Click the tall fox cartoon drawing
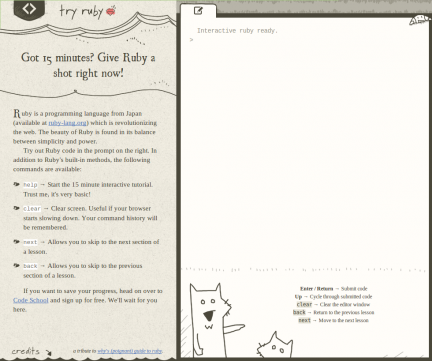The width and height of the screenshot is (432, 361). pos(213,320)
